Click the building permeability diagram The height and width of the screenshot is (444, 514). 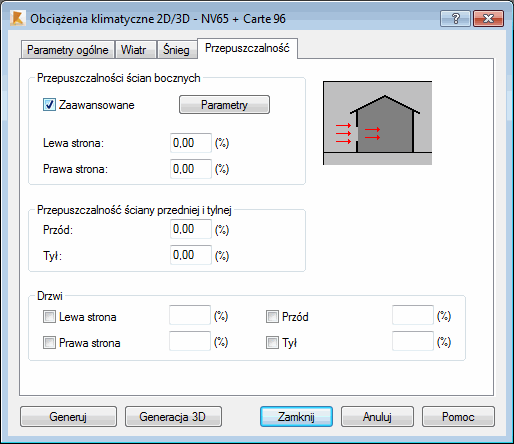(x=377, y=123)
